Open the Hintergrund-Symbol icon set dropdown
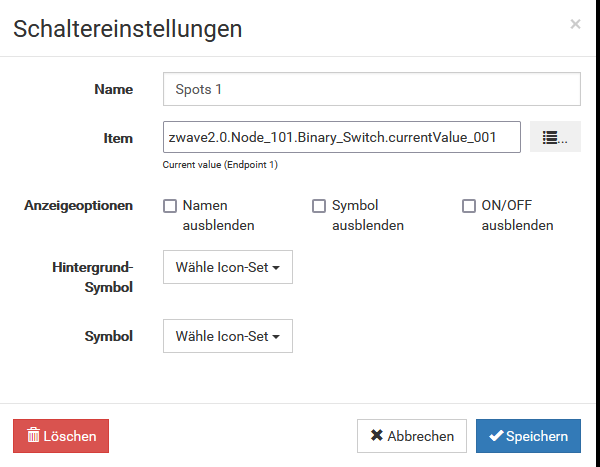The height and width of the screenshot is (467, 600). point(227,267)
